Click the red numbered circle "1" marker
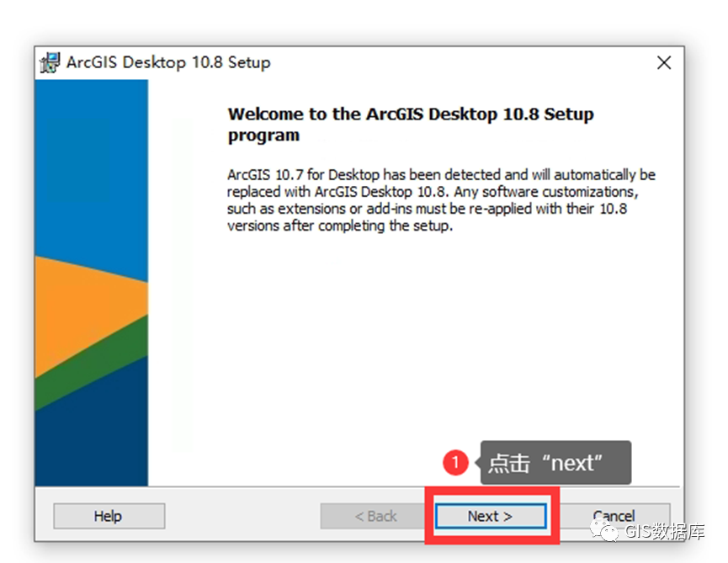The width and height of the screenshot is (728, 563). tap(455, 462)
